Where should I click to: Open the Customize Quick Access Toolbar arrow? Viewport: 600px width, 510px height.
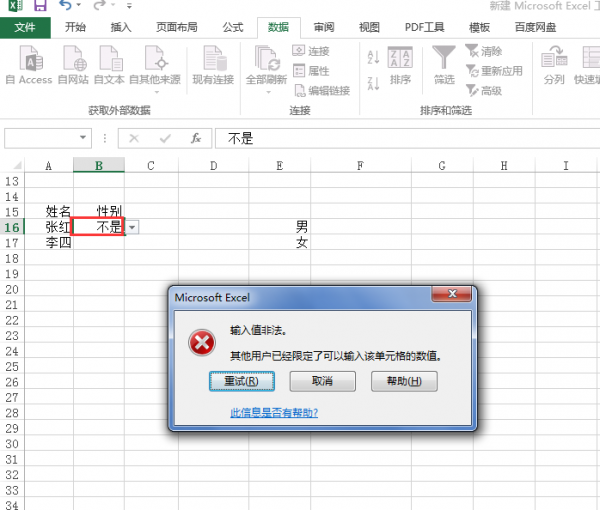(x=129, y=6)
